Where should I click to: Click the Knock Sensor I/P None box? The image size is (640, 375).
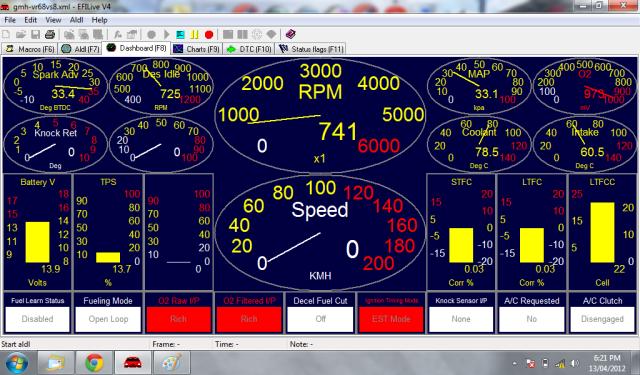461,319
